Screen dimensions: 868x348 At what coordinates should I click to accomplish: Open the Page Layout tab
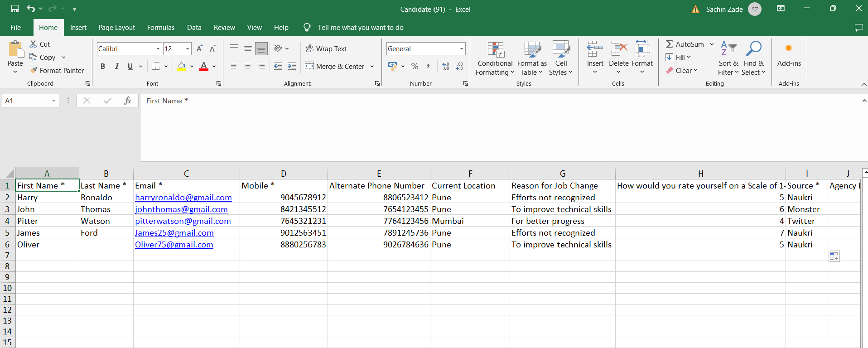tap(116, 28)
